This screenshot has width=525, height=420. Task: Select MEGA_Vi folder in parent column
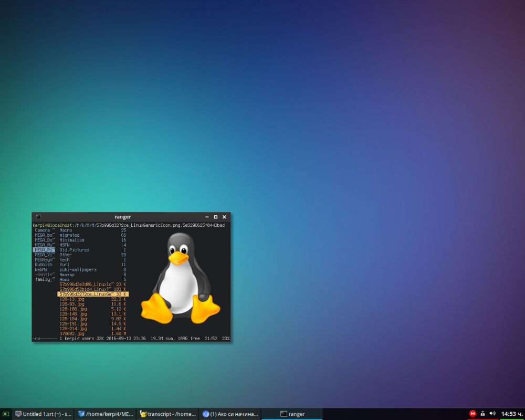pos(44,255)
